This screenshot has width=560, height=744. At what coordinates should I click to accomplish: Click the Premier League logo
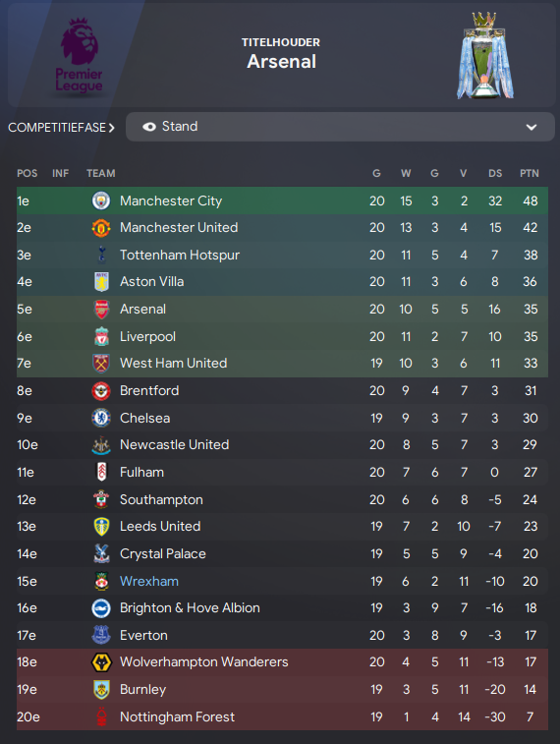[79, 55]
